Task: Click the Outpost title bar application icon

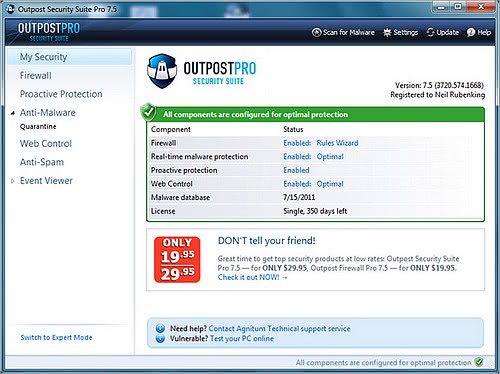Action: pyautogui.click(x=10, y=9)
